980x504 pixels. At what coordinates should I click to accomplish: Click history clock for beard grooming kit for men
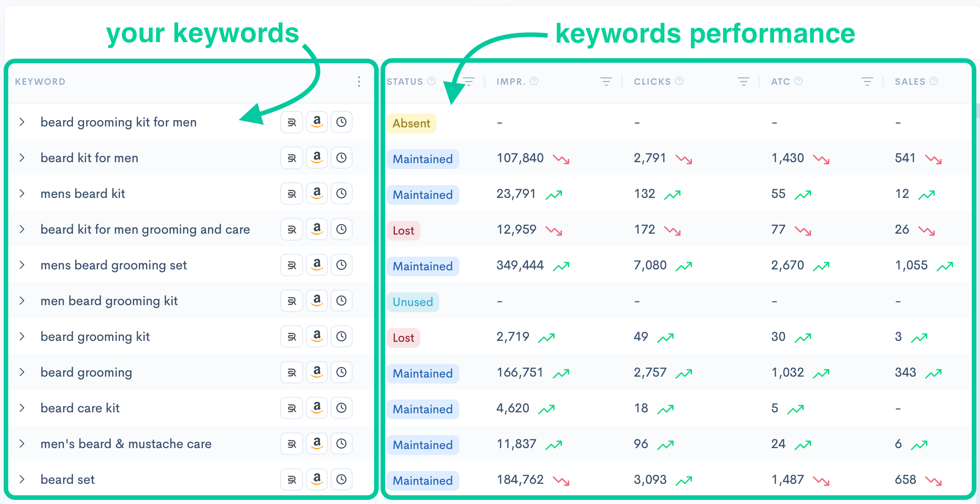pyautogui.click(x=341, y=122)
